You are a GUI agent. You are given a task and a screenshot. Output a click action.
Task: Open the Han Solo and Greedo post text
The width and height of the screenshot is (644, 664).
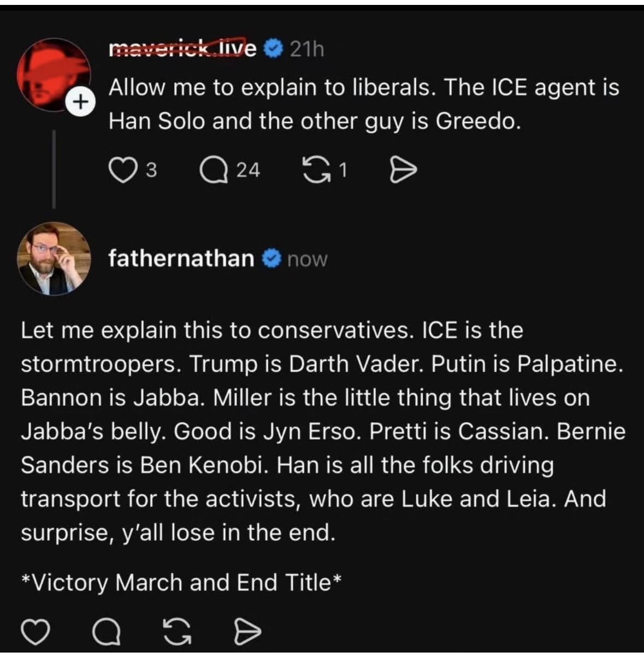coord(363,104)
